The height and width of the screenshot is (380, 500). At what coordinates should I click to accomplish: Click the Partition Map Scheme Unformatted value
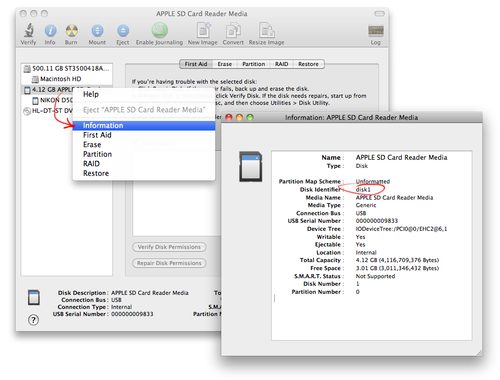pyautogui.click(x=373, y=182)
